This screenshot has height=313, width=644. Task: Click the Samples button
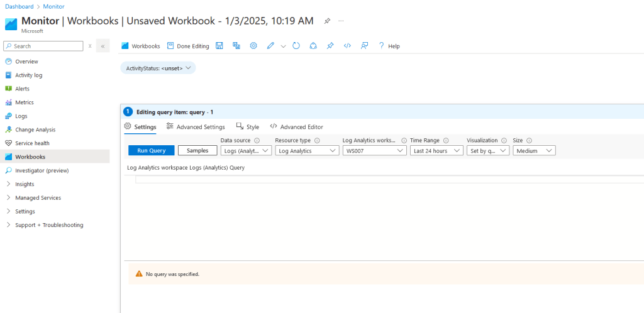tap(197, 151)
